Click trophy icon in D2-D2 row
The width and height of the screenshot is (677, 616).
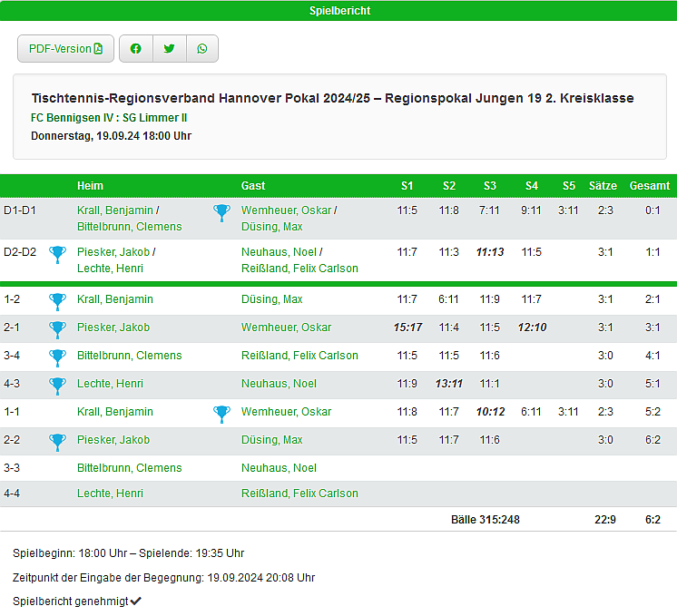(57, 254)
